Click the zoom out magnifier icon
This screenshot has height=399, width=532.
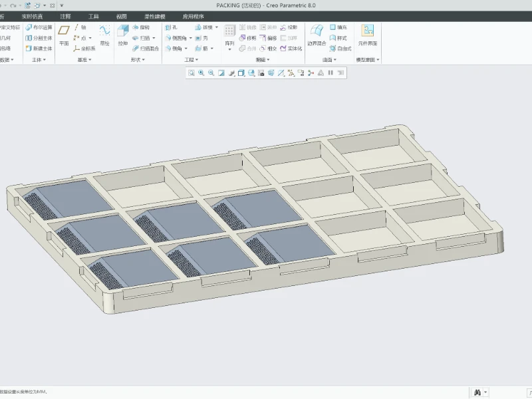tap(211, 73)
